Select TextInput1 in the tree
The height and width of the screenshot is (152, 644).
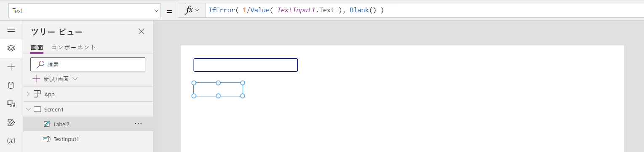pos(66,139)
